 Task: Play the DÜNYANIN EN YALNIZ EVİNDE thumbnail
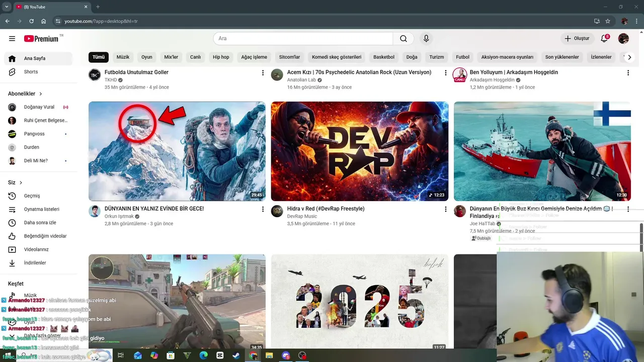pyautogui.click(x=177, y=151)
